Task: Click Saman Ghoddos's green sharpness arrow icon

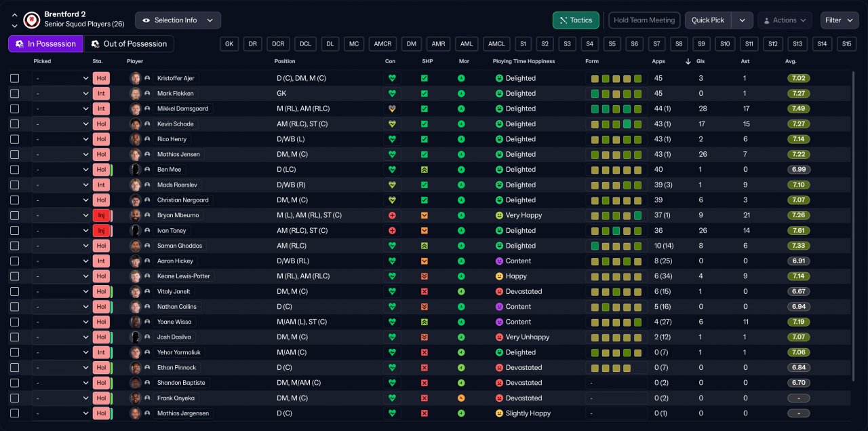Action: [425, 246]
